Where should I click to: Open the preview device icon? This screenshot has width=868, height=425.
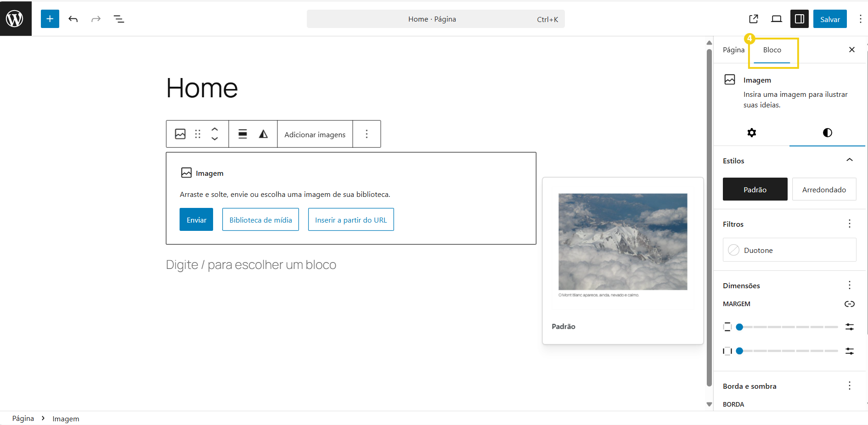point(777,19)
